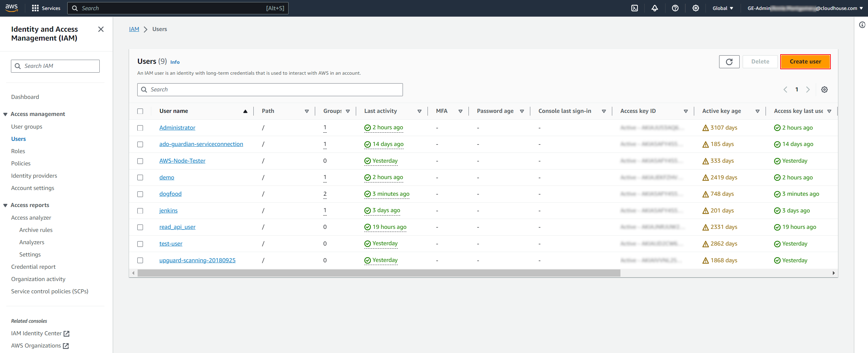Image resolution: width=868 pixels, height=353 pixels.
Task: Open the notifications bell
Action: tap(655, 8)
